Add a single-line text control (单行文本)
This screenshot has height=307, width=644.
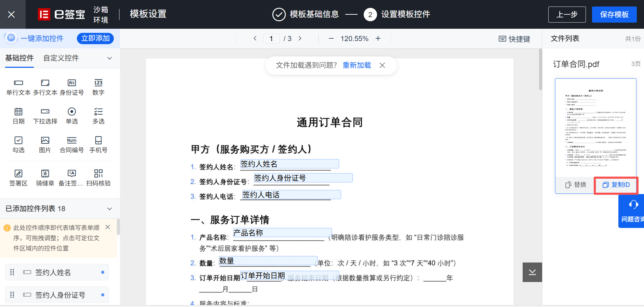pos(18,87)
